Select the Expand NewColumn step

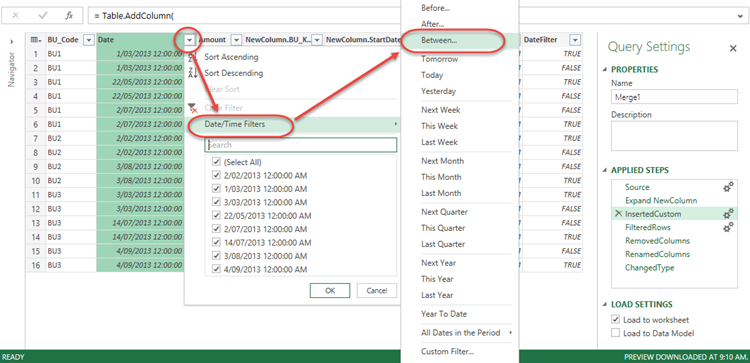click(661, 200)
